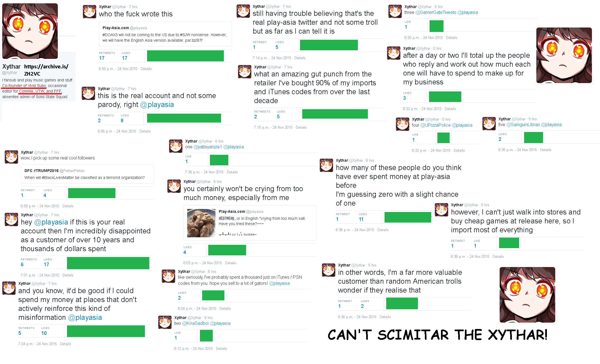Click the avatar next to 'how many of these people' tweet
The image size is (600, 364).
(x=326, y=165)
